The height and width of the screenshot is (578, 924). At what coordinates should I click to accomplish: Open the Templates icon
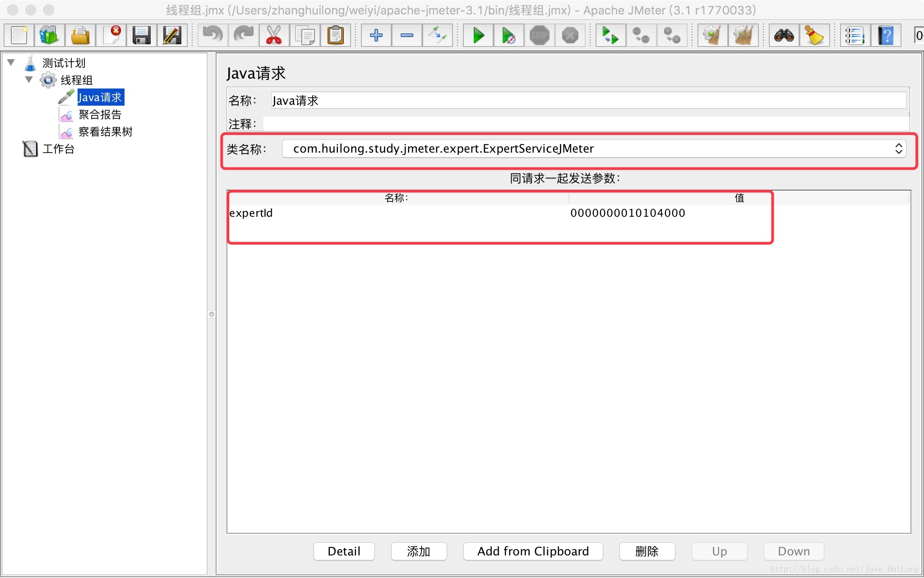pos(49,35)
